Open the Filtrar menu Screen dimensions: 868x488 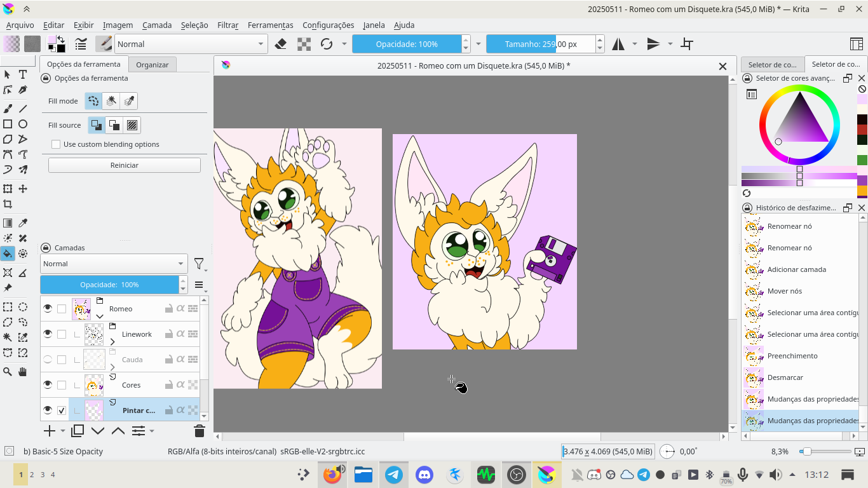tap(227, 25)
